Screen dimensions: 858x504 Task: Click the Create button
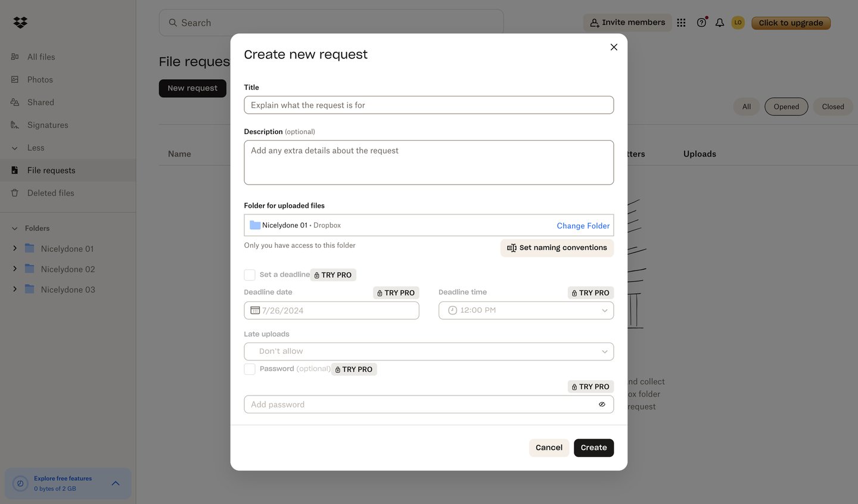pos(593,447)
